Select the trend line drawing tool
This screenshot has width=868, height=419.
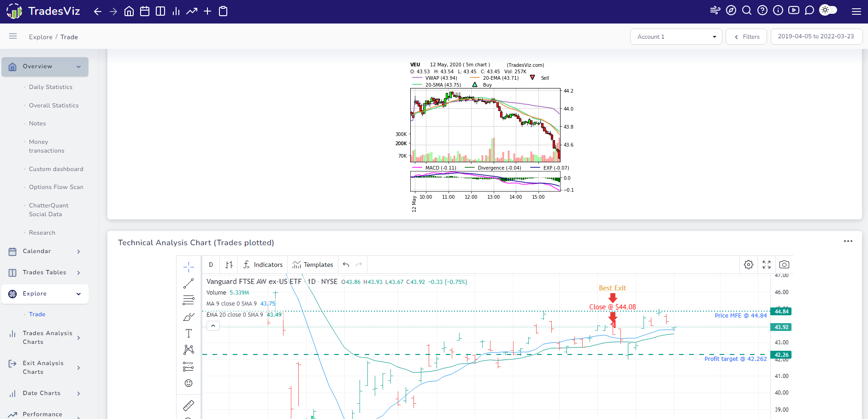tap(189, 283)
